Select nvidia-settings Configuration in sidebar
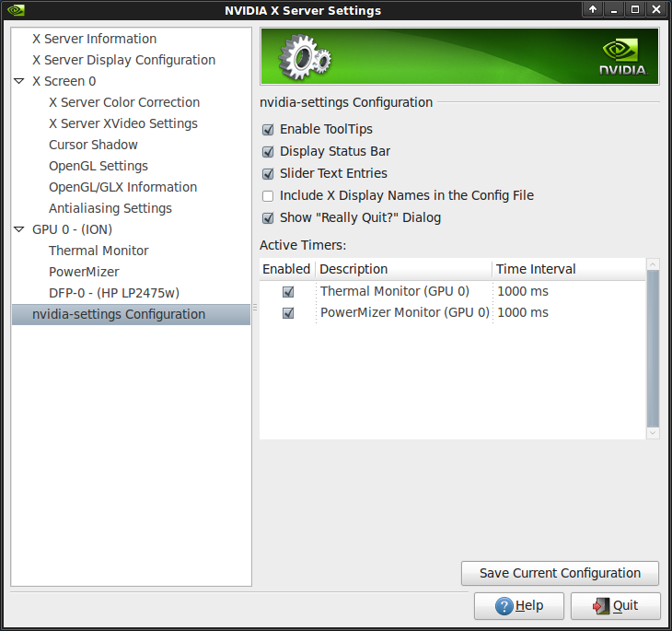 pos(131,314)
